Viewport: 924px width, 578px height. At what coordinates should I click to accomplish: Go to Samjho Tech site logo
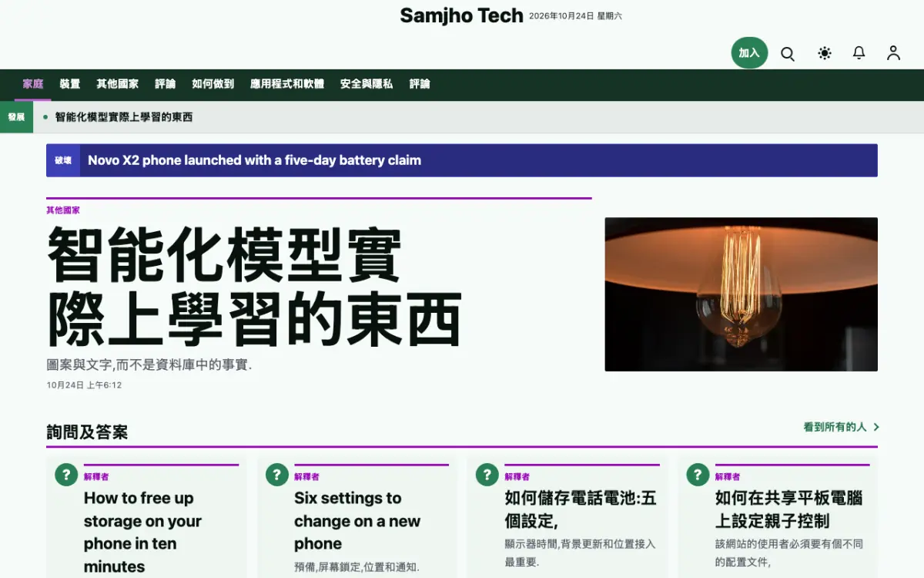click(x=461, y=15)
